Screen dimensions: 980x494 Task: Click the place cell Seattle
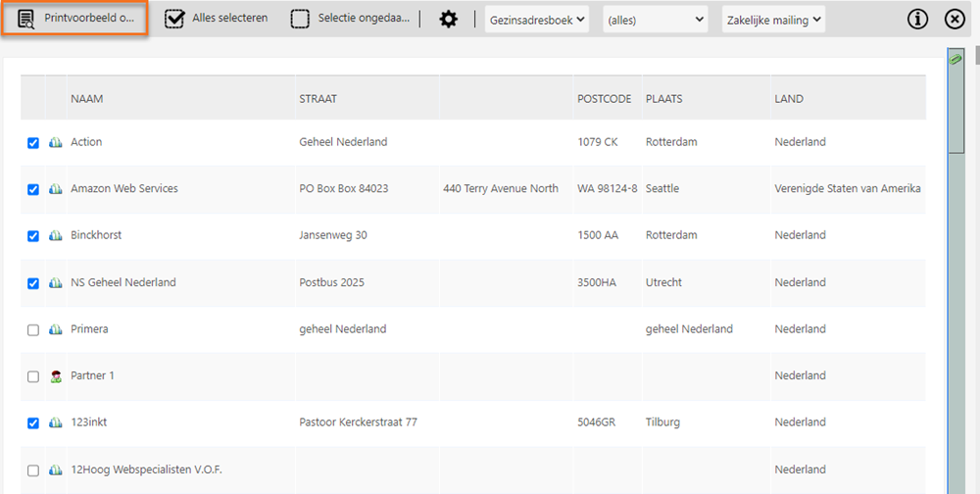click(662, 188)
